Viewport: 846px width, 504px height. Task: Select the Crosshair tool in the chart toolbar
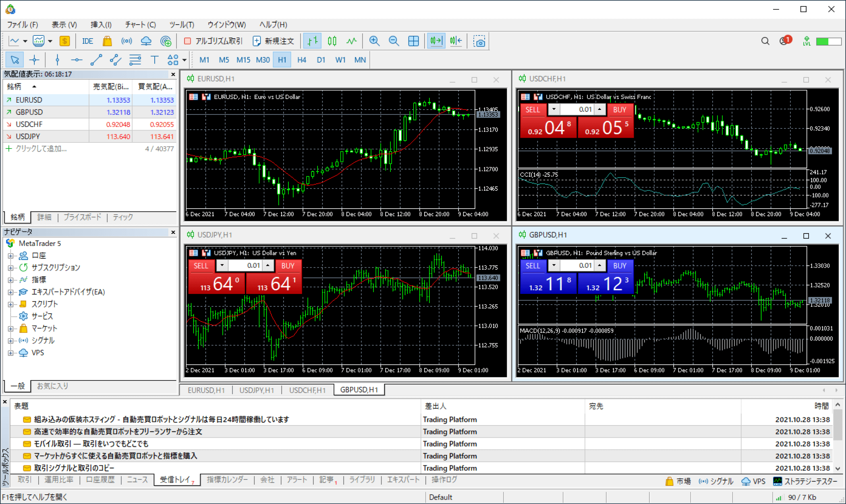tap(35, 60)
